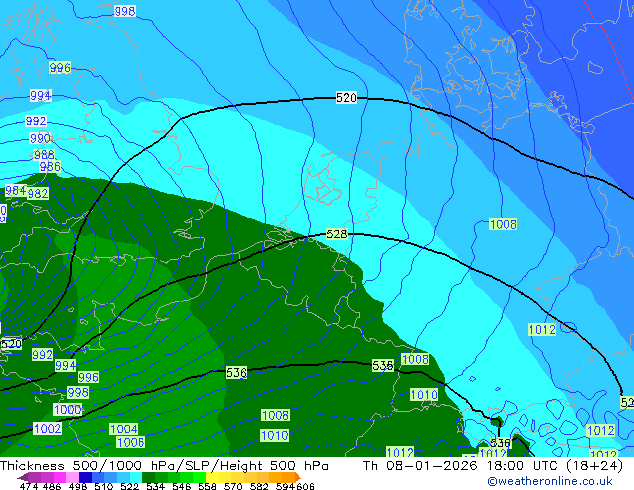Image resolution: width=634 pixels, height=490 pixels.
Task: Click legend value 582
Action: (x=259, y=486)
